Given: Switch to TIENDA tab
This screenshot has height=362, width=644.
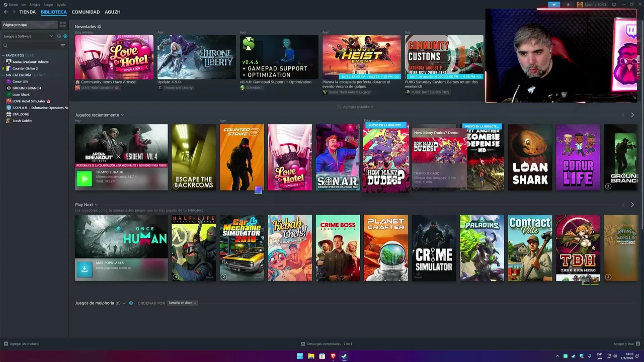Looking at the screenshot, I should (x=28, y=12).
